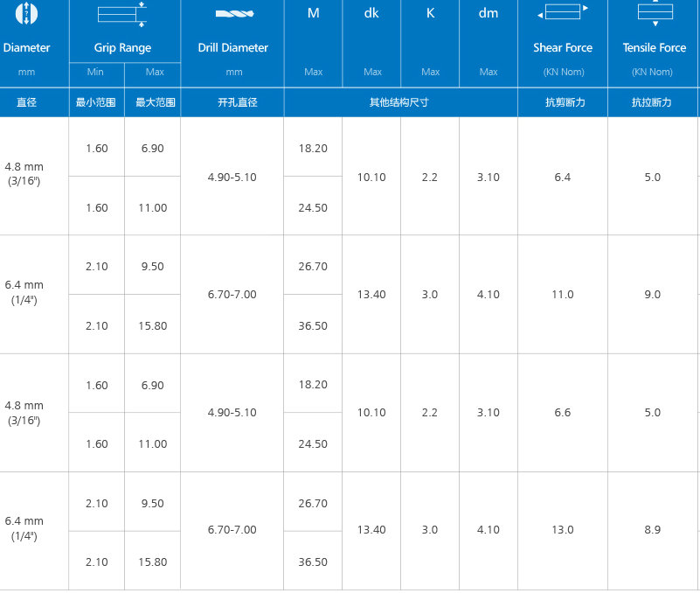Click the '抗剪断力' header cell
The height and width of the screenshot is (593, 700).
[564, 102]
